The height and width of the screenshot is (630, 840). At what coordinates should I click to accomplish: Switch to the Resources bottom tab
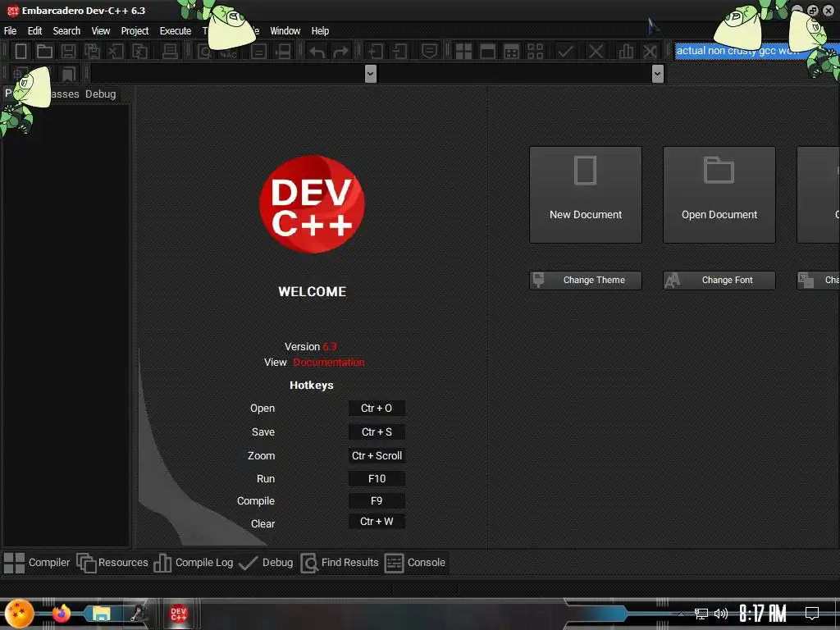[112, 563]
